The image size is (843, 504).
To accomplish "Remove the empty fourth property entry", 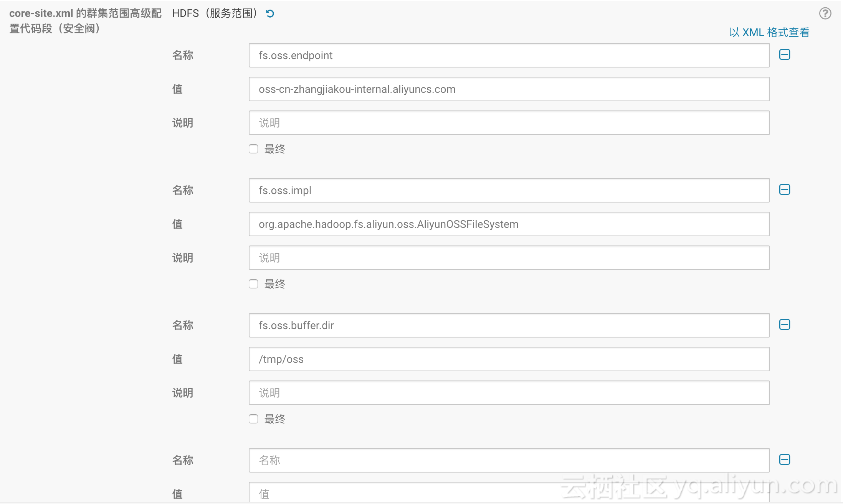I will tap(784, 460).
